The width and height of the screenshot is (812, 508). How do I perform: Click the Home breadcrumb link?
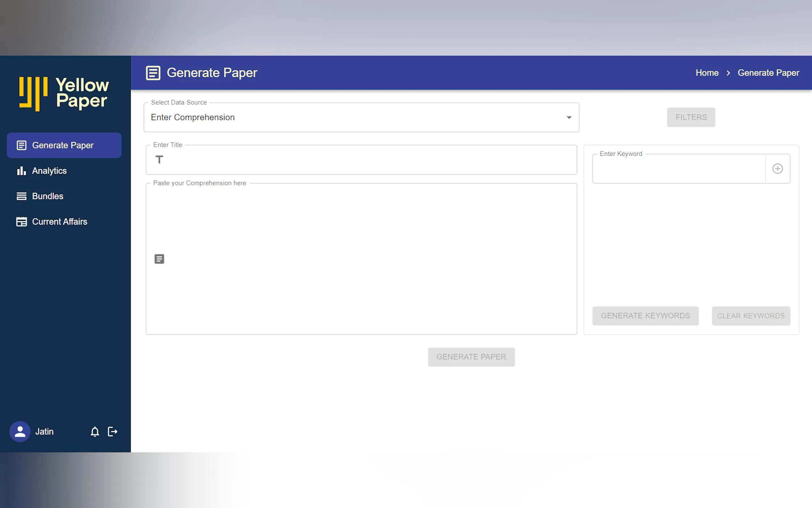[707, 73]
